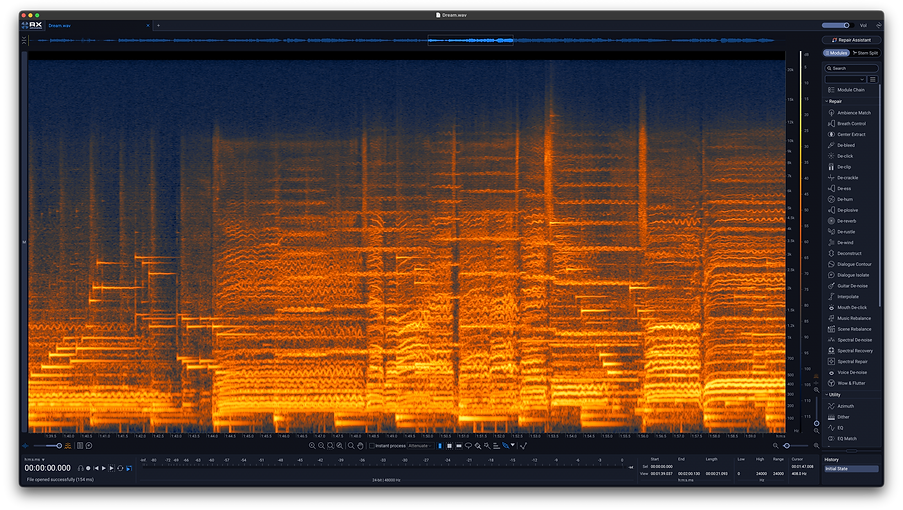903x510 pixels.
Task: Open the De-plosive module
Action: pyautogui.click(x=843, y=210)
